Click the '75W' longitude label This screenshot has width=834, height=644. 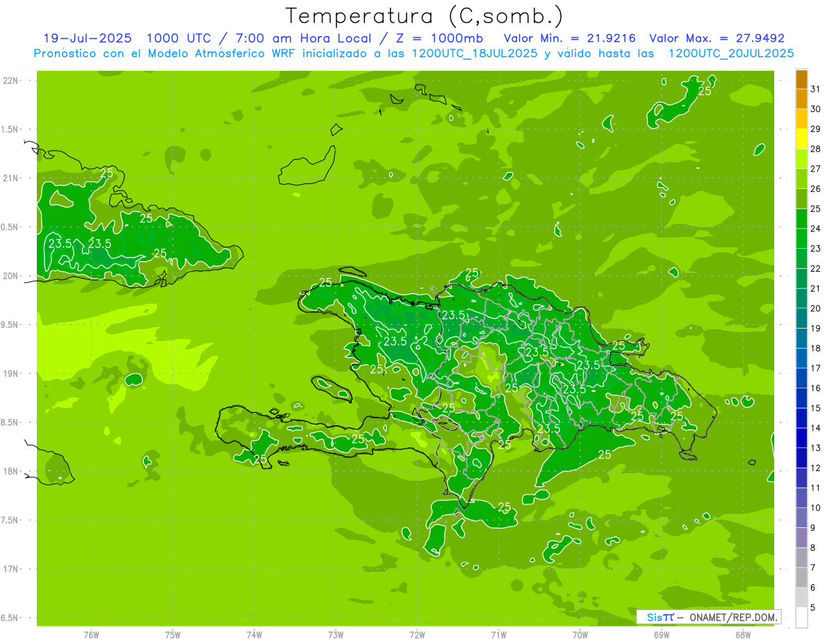coord(172,635)
